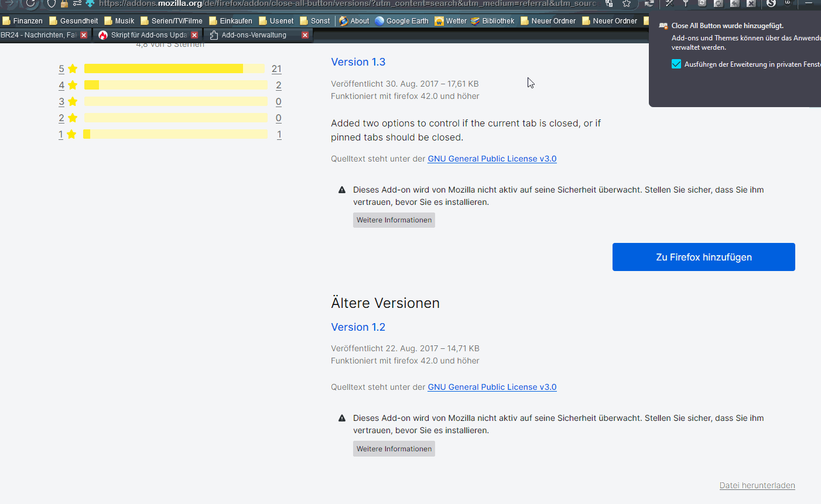Click the 5-star rating bar
The height and width of the screenshot is (504, 821).
coord(175,69)
